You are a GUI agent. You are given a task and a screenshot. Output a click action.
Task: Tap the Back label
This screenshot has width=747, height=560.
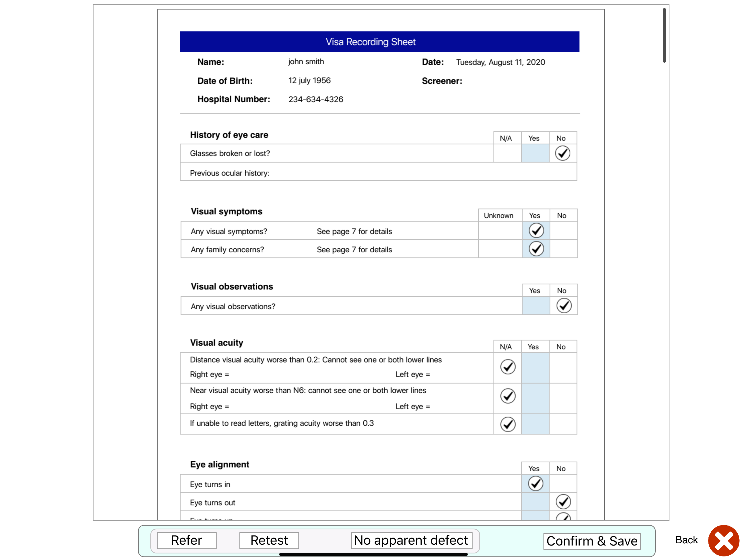(x=686, y=540)
